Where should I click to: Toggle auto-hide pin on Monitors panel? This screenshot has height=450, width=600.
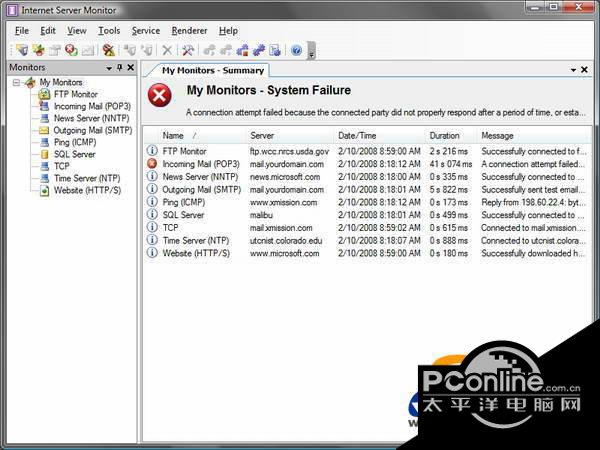(120, 67)
